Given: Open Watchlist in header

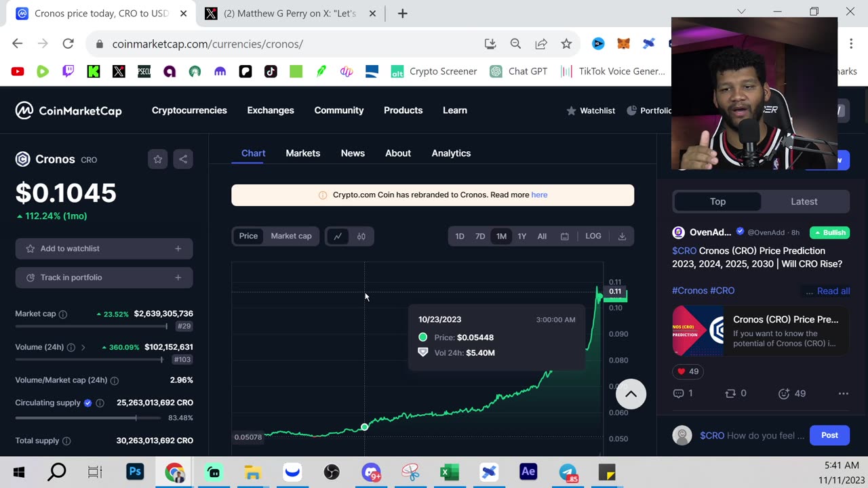Looking at the screenshot, I should 591,110.
